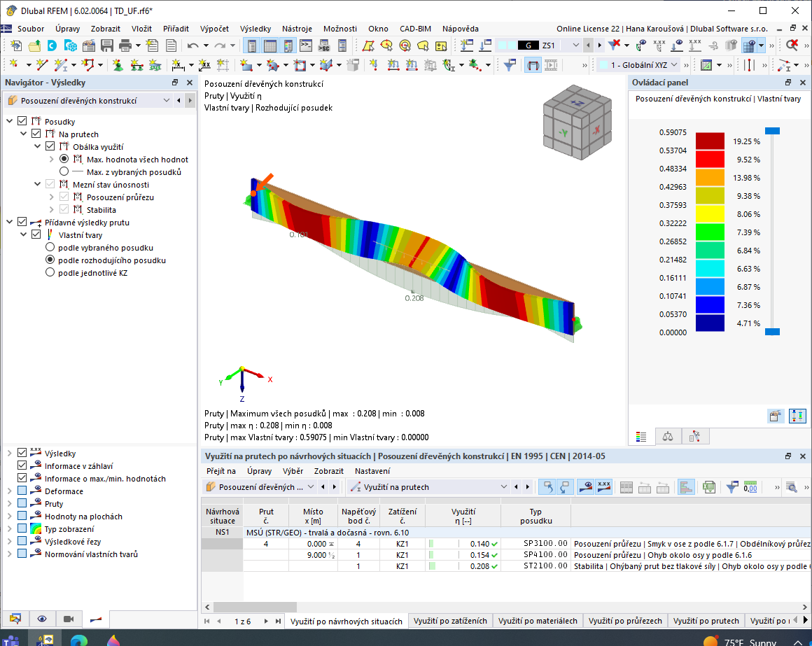Click the Undo arrow icon
The width and height of the screenshot is (812, 646).
coord(192,45)
